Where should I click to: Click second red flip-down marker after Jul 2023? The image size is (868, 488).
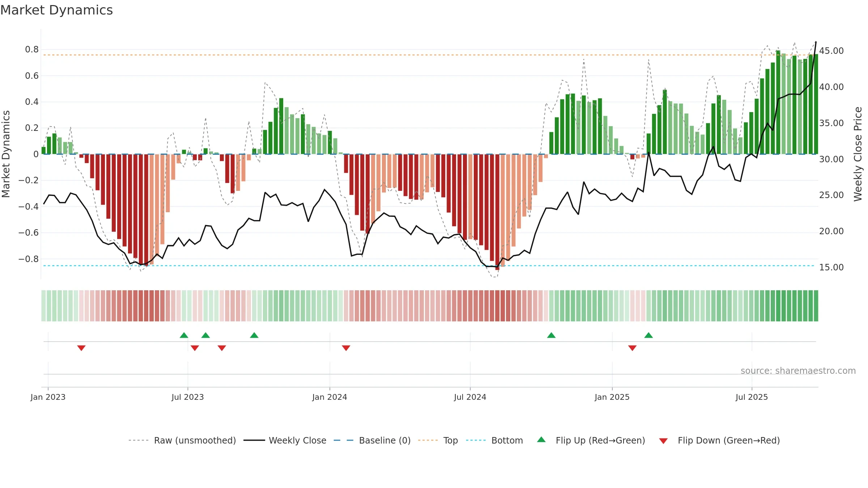click(x=222, y=348)
